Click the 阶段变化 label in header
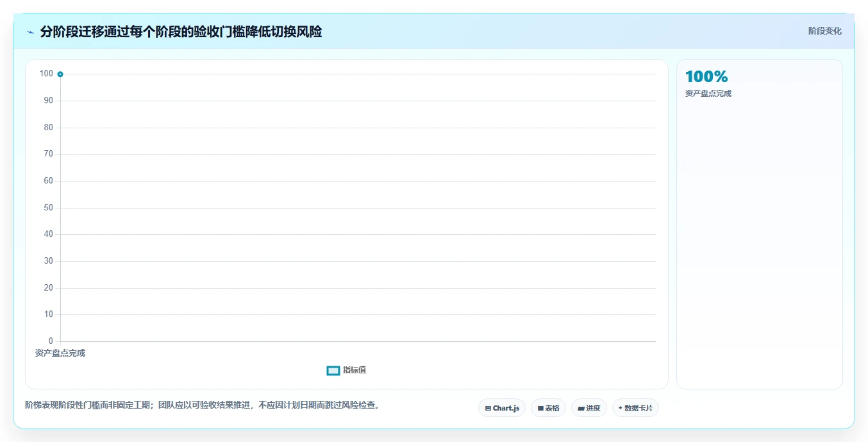868x442 pixels. (x=824, y=31)
